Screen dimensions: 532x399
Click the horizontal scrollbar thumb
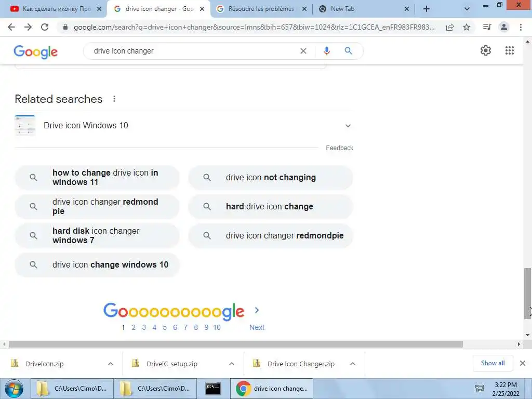(x=236, y=344)
